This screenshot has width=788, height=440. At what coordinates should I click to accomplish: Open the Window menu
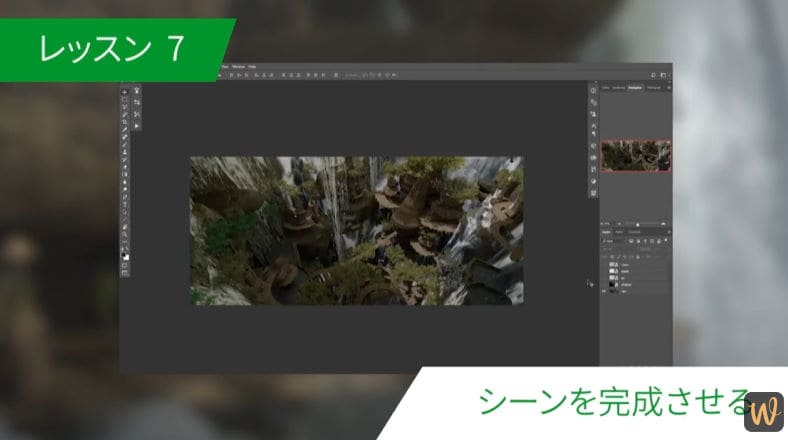pos(240,66)
